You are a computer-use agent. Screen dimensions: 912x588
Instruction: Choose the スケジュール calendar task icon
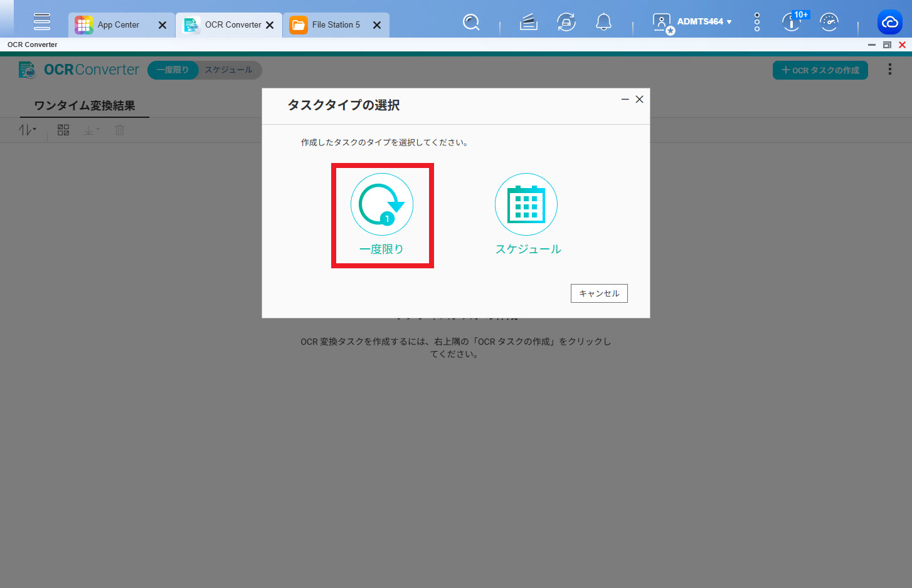click(x=526, y=205)
